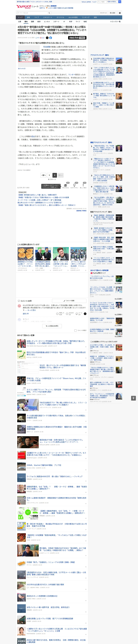Click the なるほど reaction on the comment

[67, 314]
